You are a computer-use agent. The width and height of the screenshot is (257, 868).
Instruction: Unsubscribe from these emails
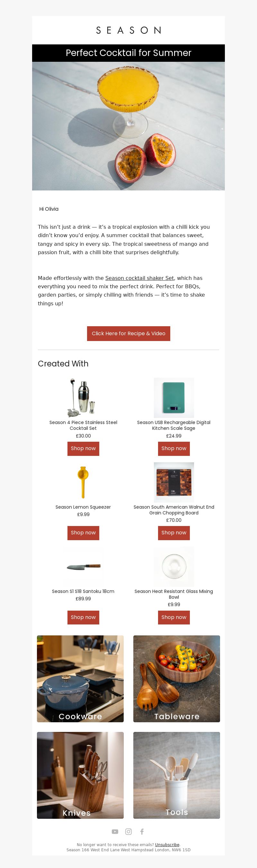167,845
